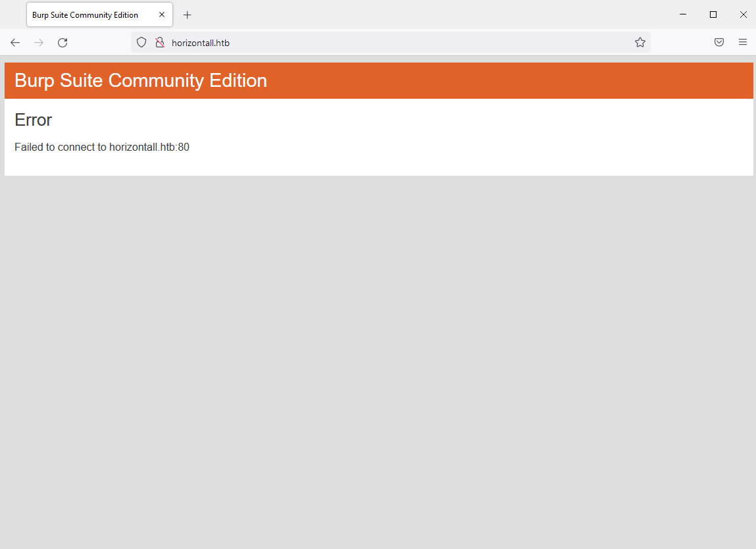The height and width of the screenshot is (549, 756).
Task: Click empty tab strip right of plus button
Action: point(428,14)
